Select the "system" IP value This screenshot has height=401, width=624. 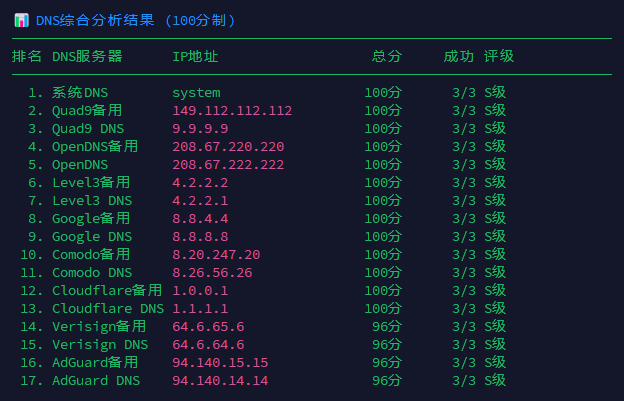[x=196, y=93]
